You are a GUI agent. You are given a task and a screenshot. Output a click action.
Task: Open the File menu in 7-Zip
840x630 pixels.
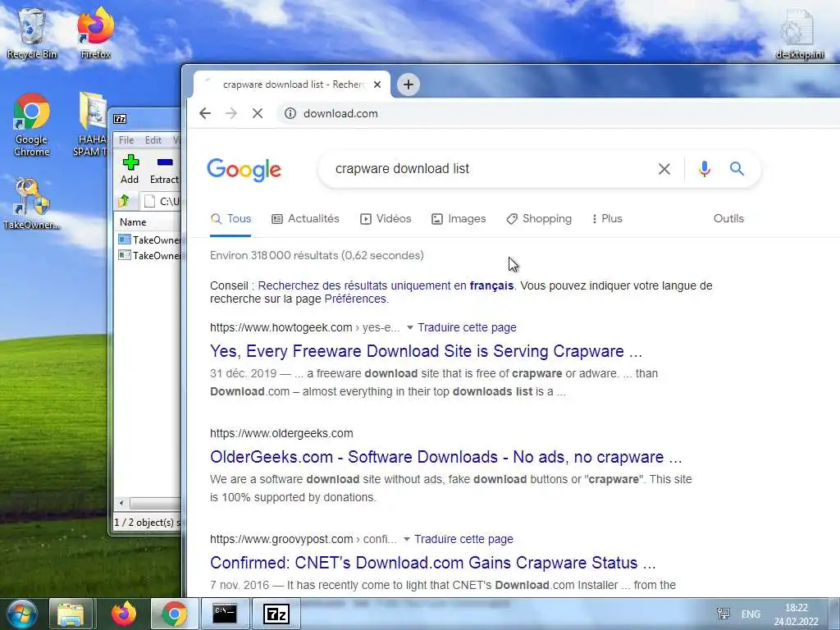(x=126, y=139)
